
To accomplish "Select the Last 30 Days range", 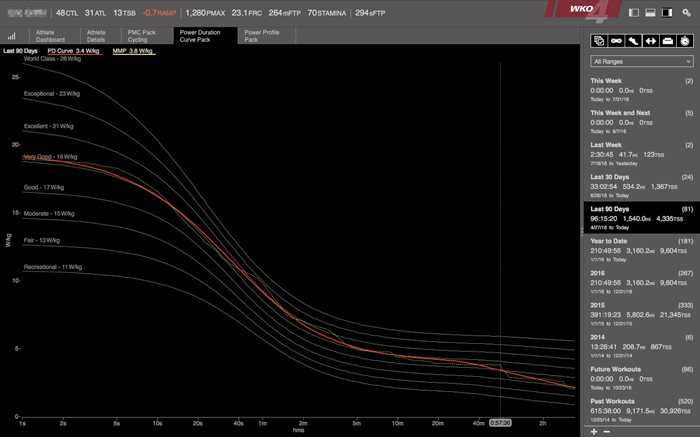I will [642, 186].
